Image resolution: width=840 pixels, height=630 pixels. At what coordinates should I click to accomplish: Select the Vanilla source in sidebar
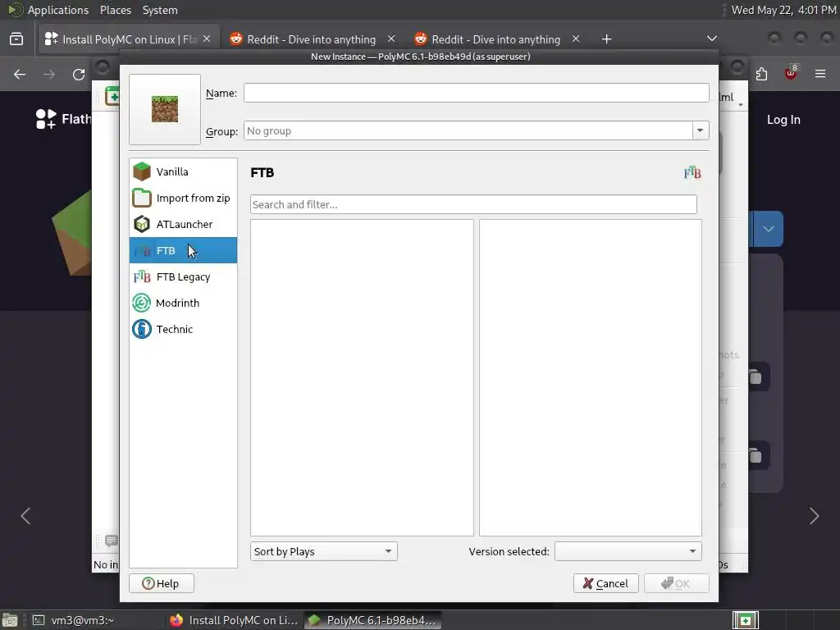click(183, 171)
